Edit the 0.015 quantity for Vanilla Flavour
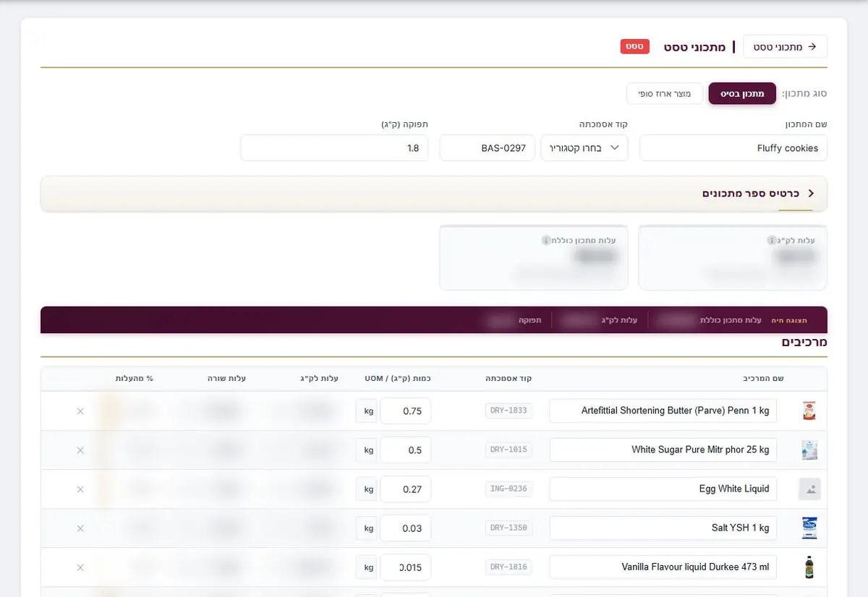 [406, 567]
